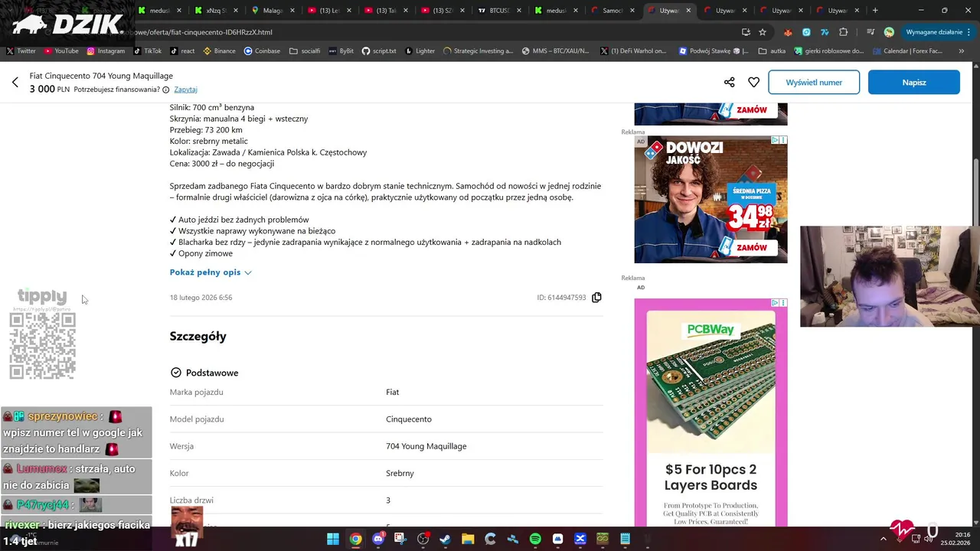Open Steam from the taskbar
Viewport: 980px width, 551px height.
[445, 539]
